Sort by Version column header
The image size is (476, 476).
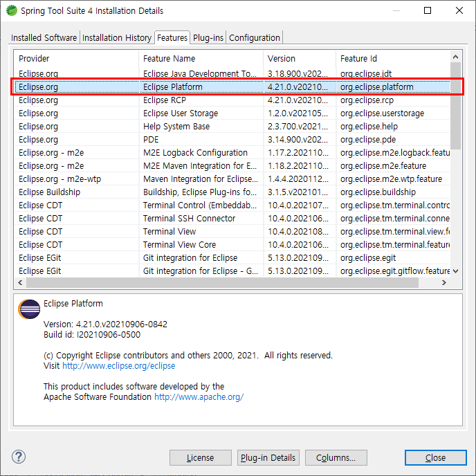pyautogui.click(x=300, y=58)
